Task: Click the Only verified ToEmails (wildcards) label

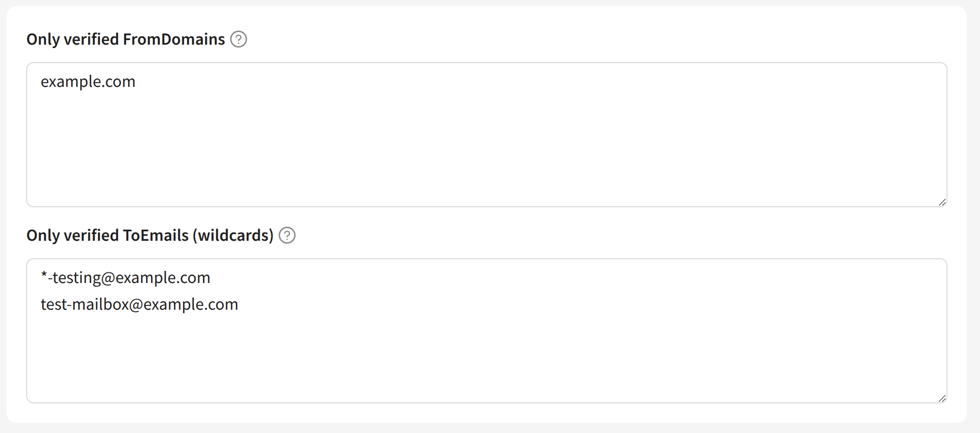Action: pos(149,235)
